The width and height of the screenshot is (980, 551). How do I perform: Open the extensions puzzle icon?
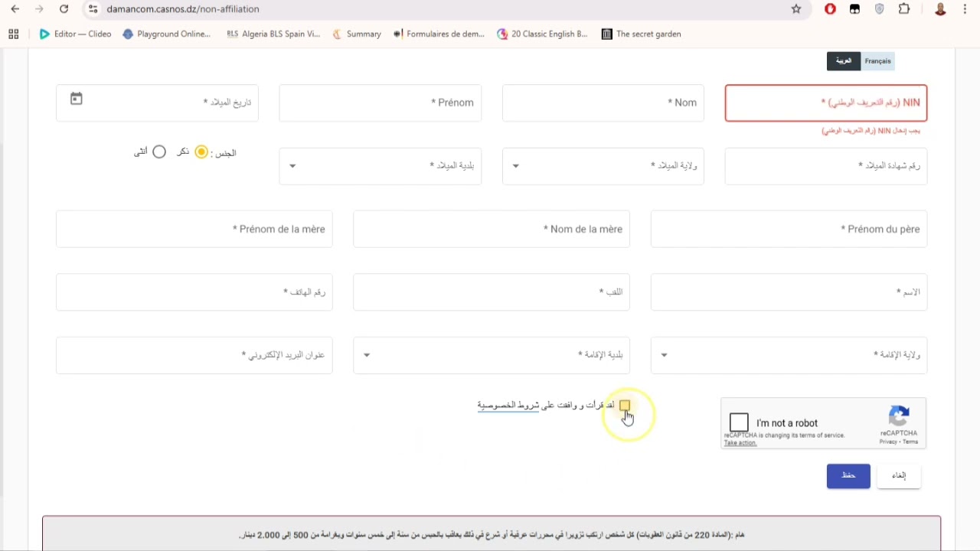tap(904, 9)
